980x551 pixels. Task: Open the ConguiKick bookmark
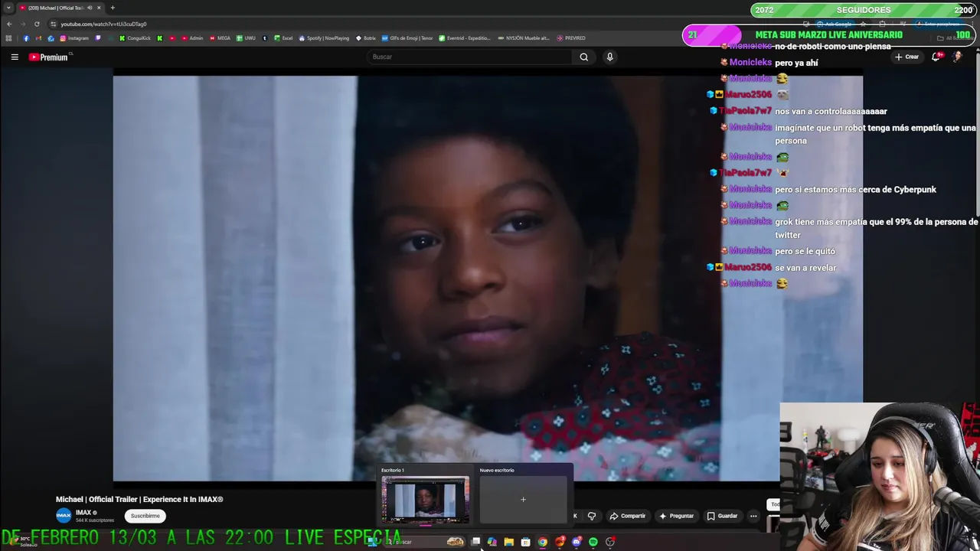(x=135, y=38)
